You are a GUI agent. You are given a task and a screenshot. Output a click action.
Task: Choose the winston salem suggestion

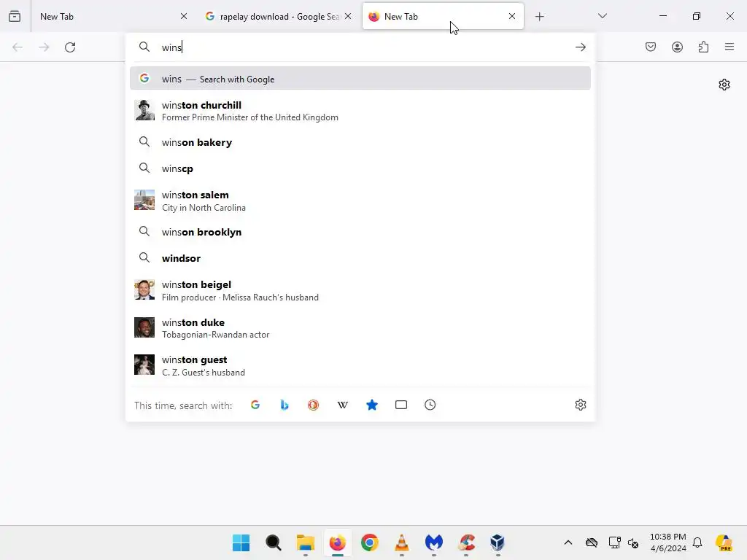click(x=360, y=201)
